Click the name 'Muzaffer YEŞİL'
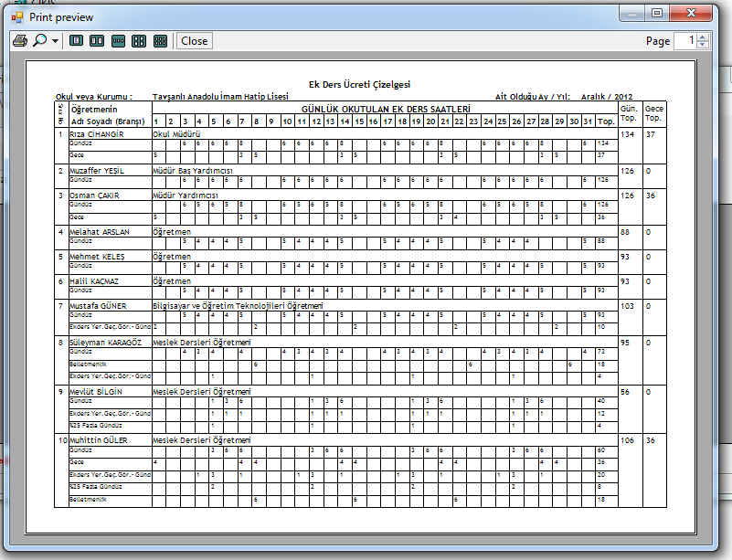The height and width of the screenshot is (560, 732). (97, 171)
